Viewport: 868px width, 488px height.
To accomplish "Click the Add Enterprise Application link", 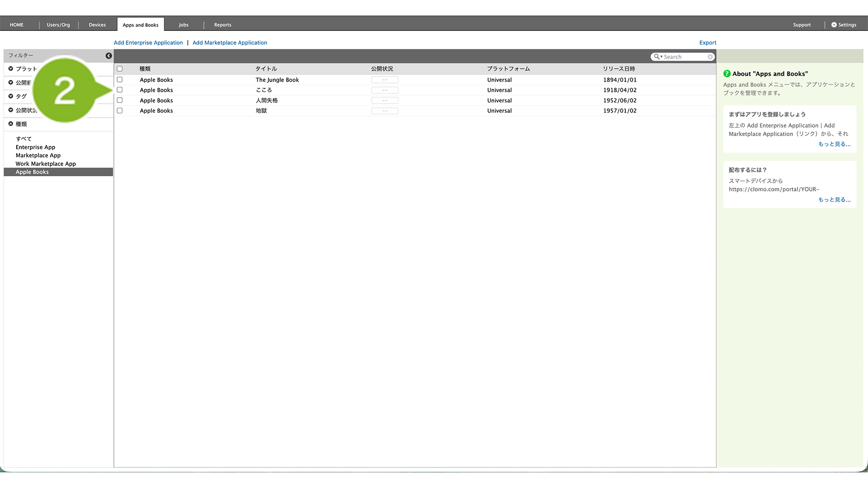I will pyautogui.click(x=148, y=43).
